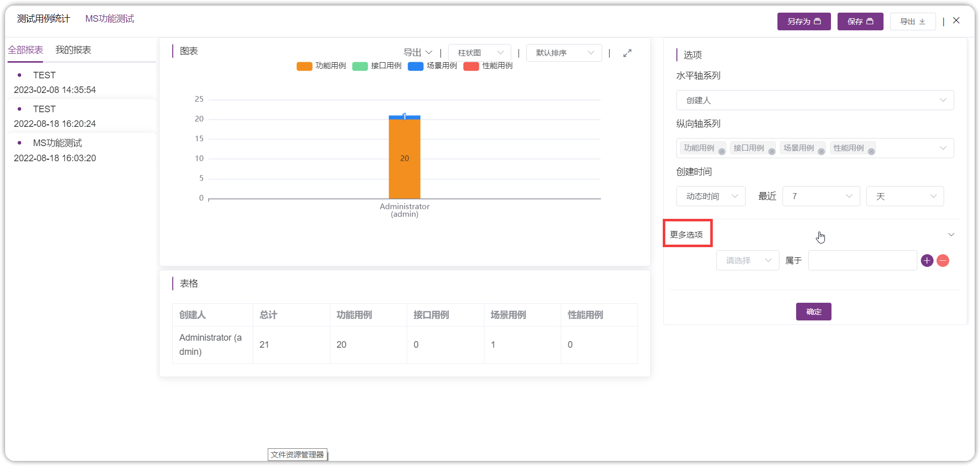Click the Administrator (admin) table cell
This screenshot has height=466, width=980.
(213, 345)
